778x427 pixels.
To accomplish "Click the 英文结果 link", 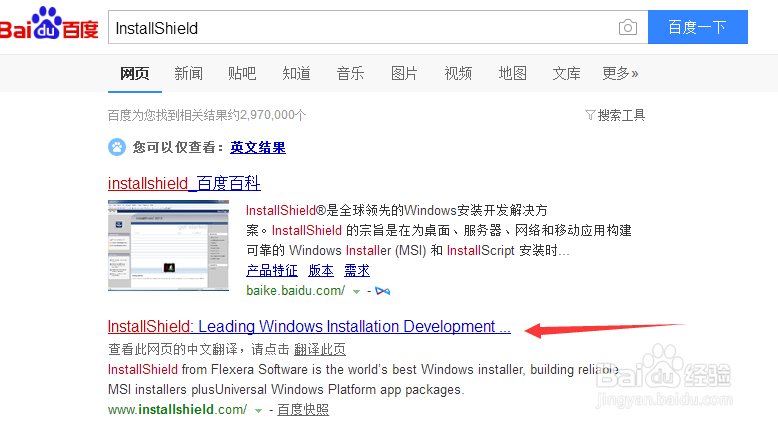I will (x=258, y=147).
